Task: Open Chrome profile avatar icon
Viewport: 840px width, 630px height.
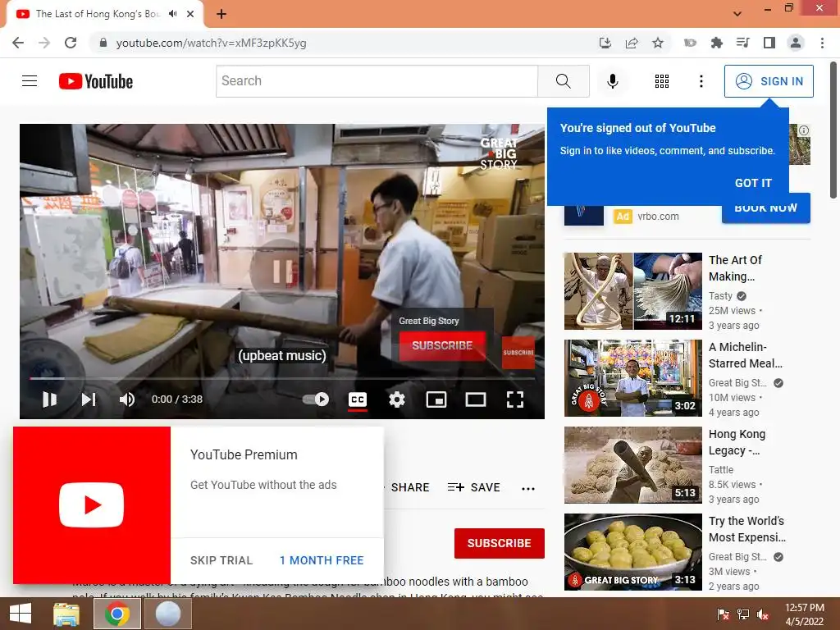Action: 796,43
